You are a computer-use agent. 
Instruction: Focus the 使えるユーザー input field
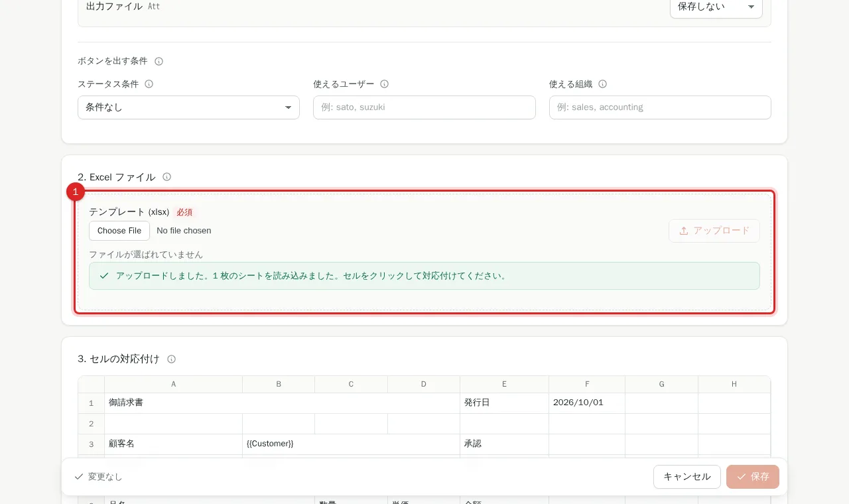tap(424, 107)
